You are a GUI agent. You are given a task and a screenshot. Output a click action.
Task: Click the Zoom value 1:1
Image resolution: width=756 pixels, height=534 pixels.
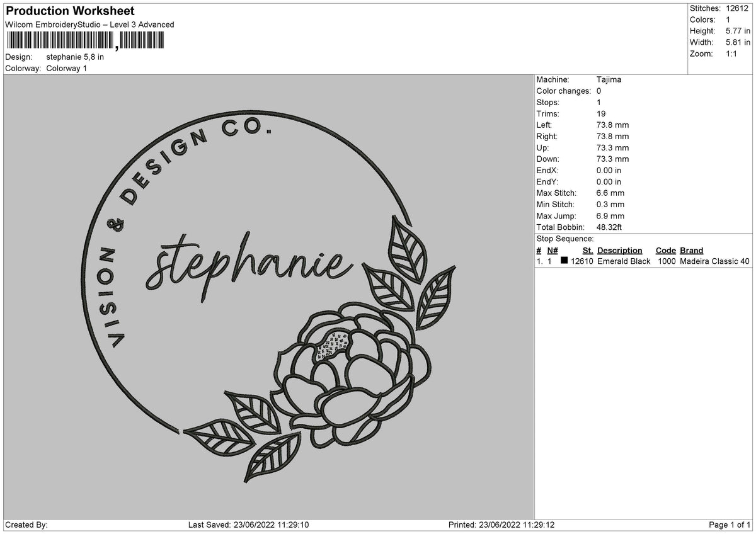pos(732,54)
